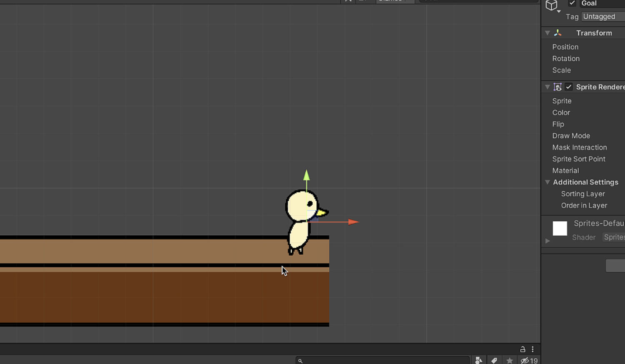This screenshot has width=625, height=364.
Task: Click the Sprite Sort Point label
Action: coord(579,160)
